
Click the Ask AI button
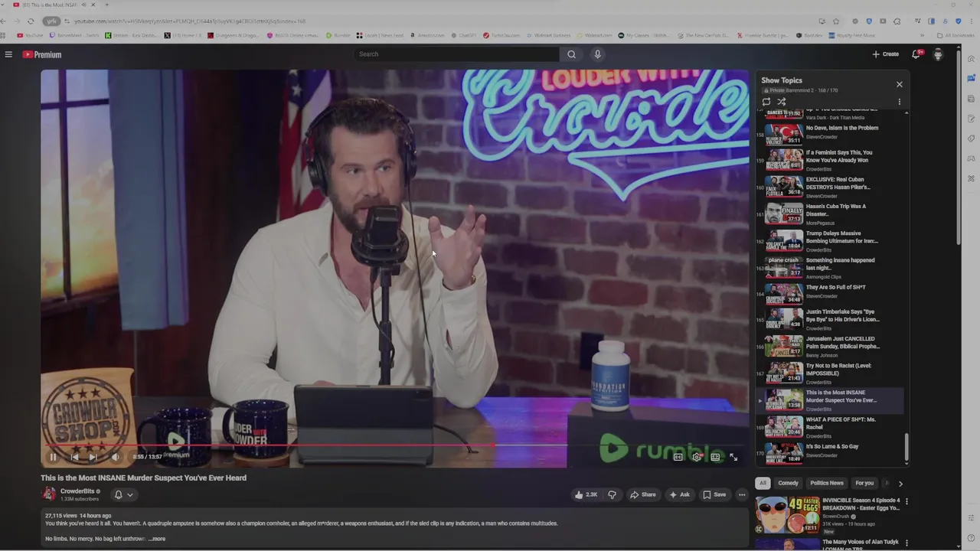[679, 494]
